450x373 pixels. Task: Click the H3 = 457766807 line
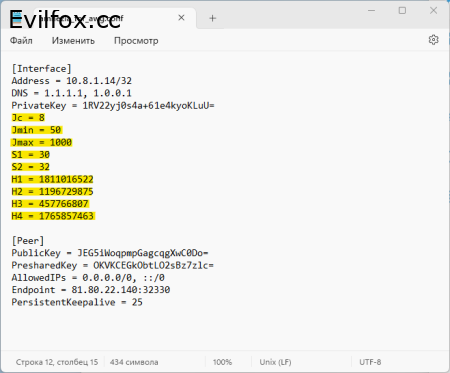tap(50, 204)
